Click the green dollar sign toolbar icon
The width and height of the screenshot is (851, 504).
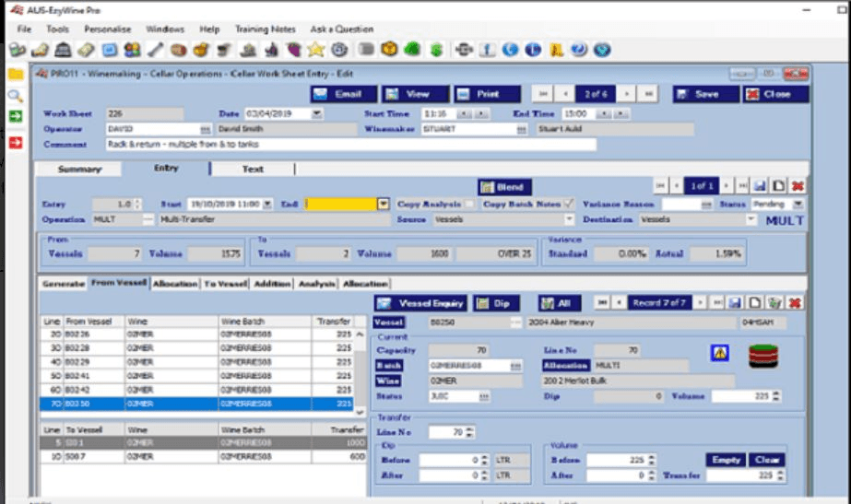(x=436, y=50)
